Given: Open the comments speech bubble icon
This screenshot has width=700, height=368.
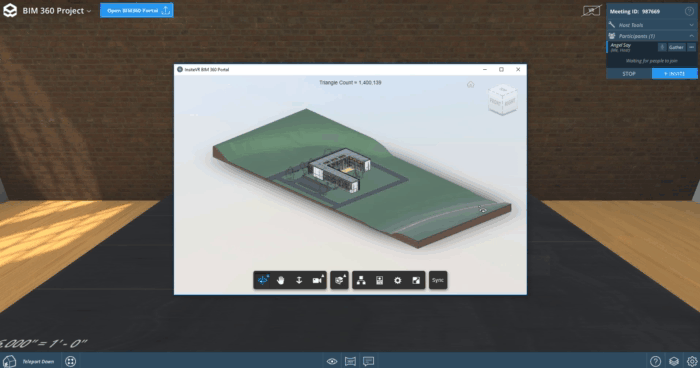Looking at the screenshot, I should click(369, 361).
